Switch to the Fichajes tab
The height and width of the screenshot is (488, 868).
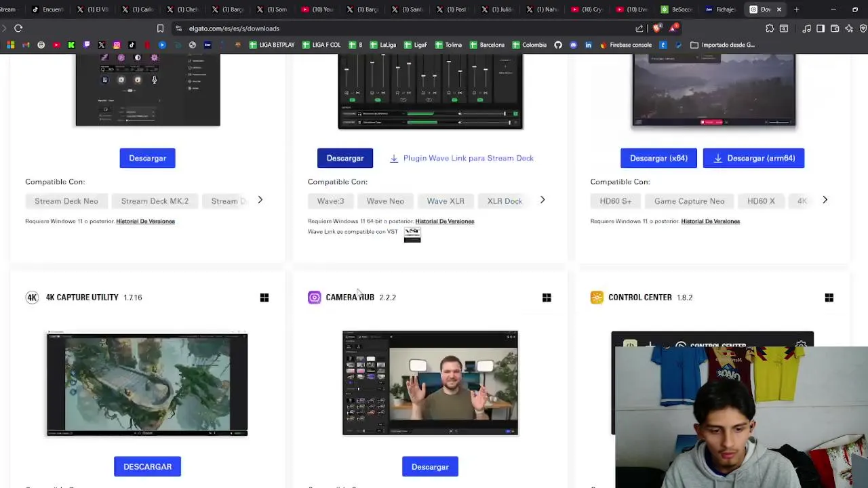[721, 9]
